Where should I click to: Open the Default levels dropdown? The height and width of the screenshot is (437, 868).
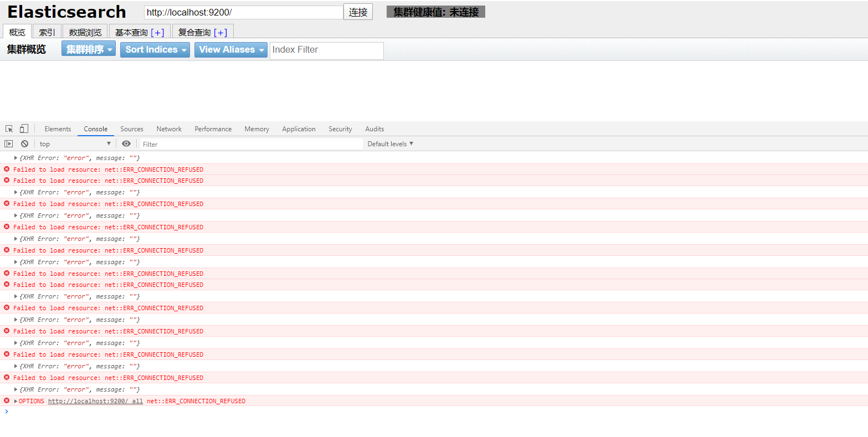coord(391,143)
